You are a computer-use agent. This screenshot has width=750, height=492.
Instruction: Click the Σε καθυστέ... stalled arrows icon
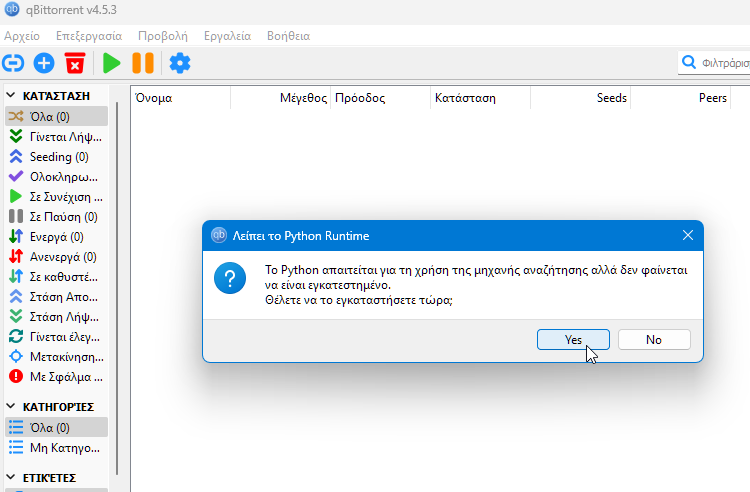(x=16, y=276)
